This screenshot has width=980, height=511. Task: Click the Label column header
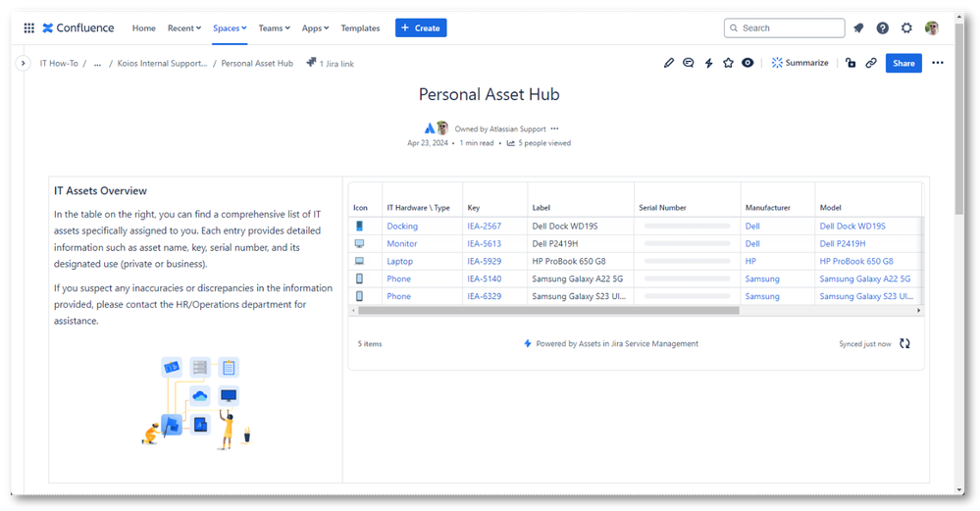542,207
